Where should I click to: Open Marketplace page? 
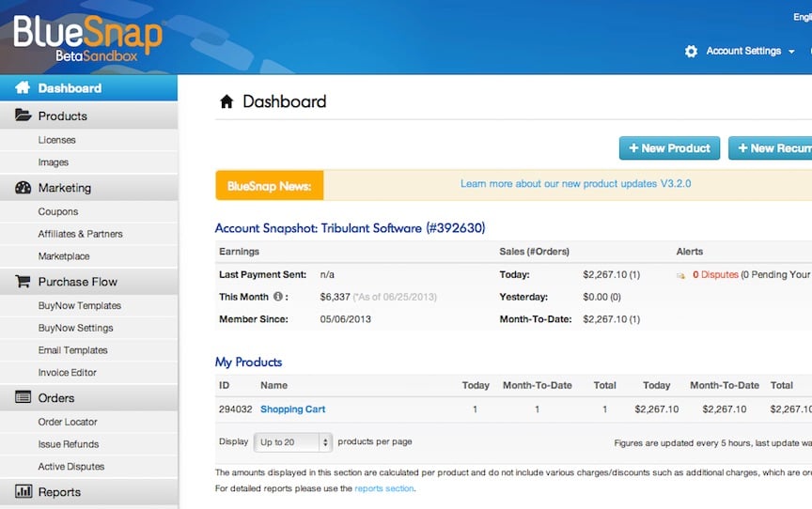[64, 256]
